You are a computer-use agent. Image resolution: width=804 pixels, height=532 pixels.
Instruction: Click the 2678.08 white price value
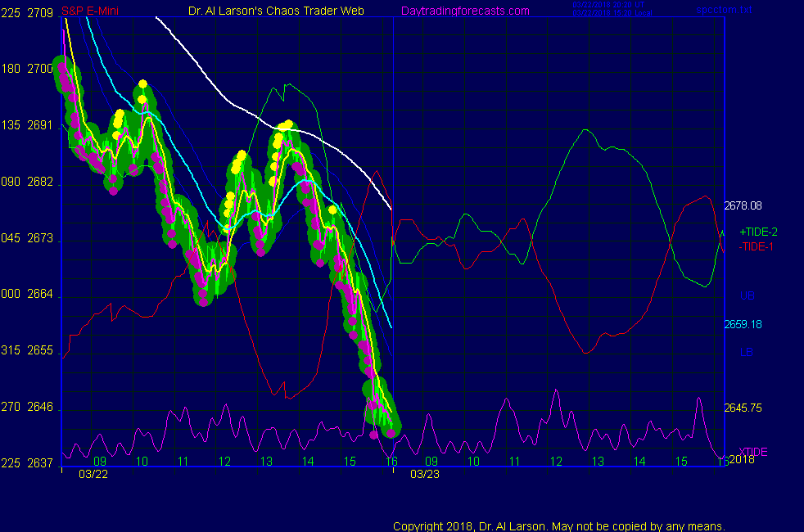tap(743, 205)
